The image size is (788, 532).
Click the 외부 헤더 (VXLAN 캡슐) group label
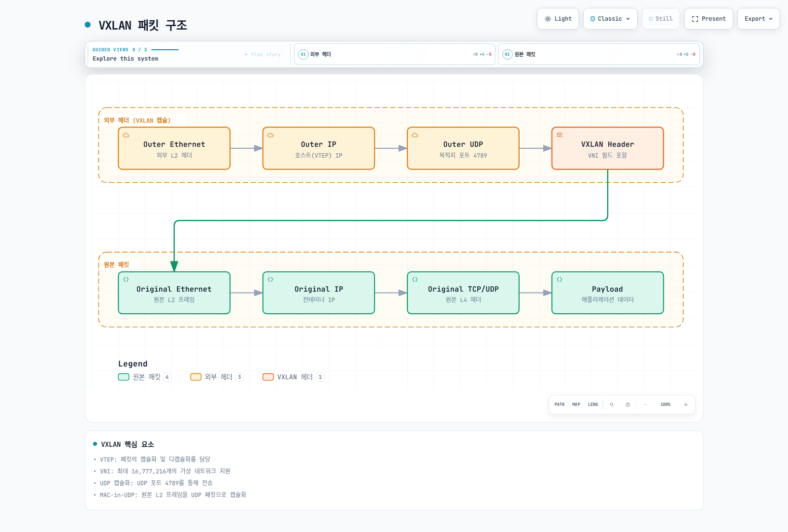[137, 120]
